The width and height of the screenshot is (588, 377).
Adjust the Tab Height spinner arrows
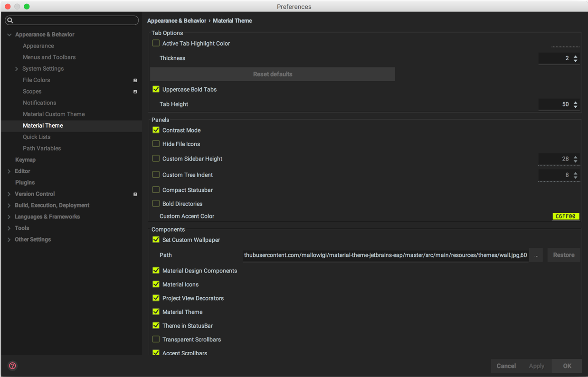(x=576, y=104)
